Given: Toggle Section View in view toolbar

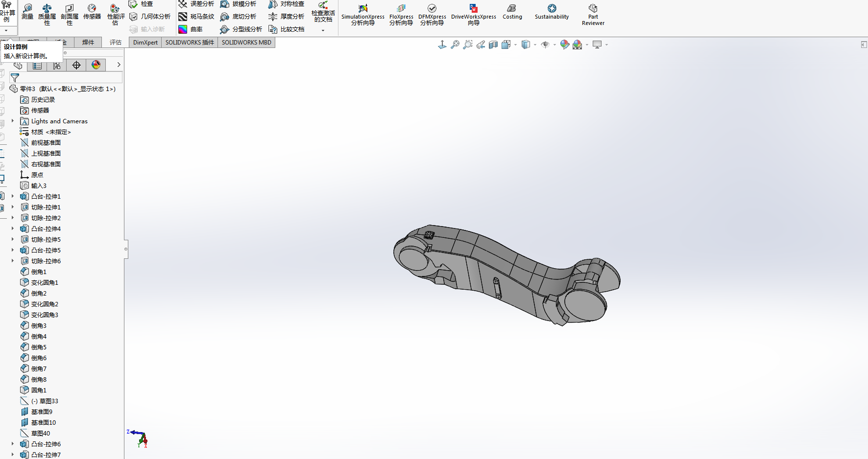Looking at the screenshot, I should pyautogui.click(x=493, y=45).
